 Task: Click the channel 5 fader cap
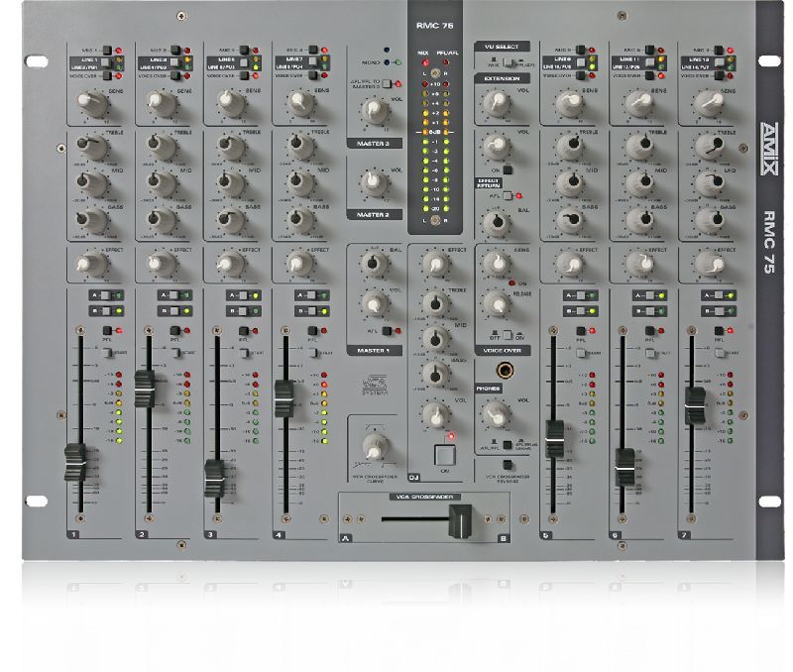click(x=555, y=438)
